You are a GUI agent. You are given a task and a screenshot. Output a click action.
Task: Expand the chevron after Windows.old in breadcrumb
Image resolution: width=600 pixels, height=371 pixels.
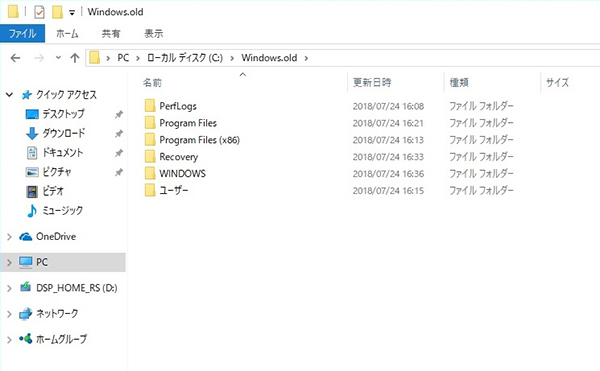(x=306, y=58)
